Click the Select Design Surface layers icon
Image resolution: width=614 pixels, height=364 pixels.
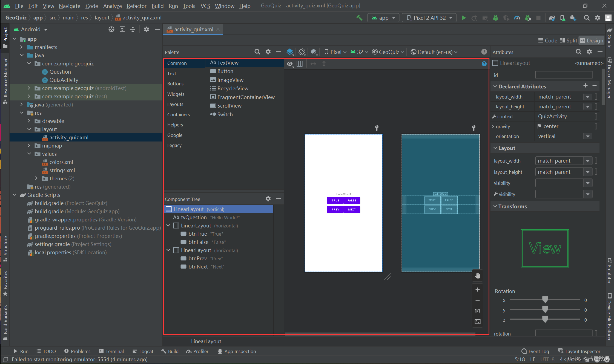point(290,52)
